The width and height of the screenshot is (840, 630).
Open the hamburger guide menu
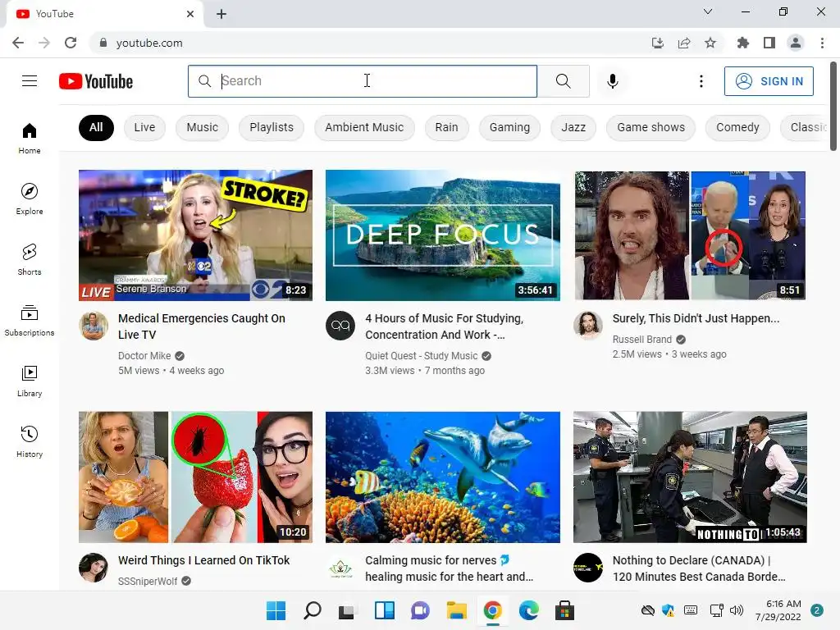pyautogui.click(x=30, y=81)
